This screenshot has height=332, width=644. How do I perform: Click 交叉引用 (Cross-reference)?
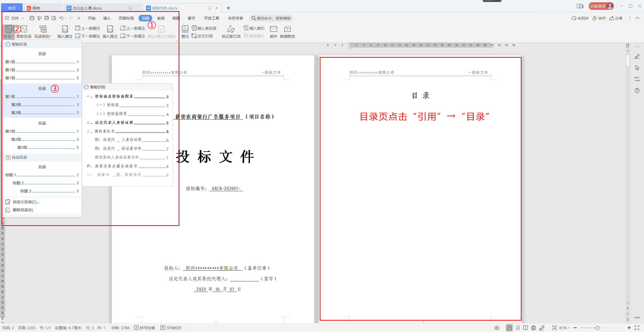[202, 36]
